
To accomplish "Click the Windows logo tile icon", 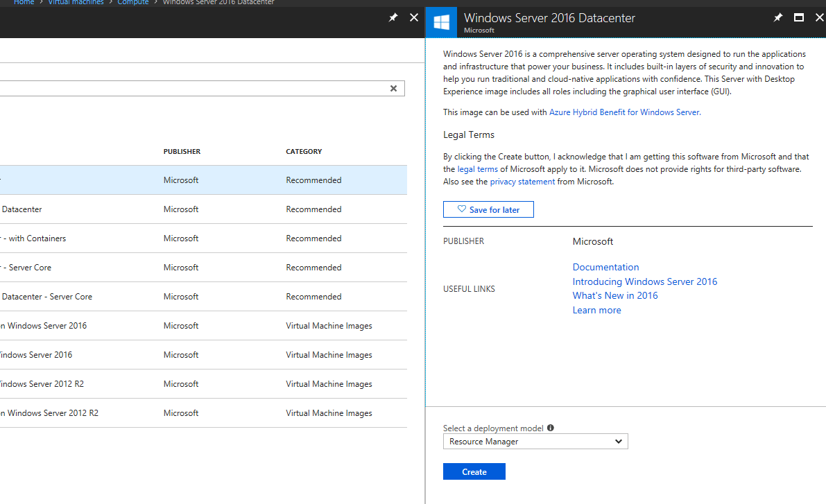I will pos(442,23).
